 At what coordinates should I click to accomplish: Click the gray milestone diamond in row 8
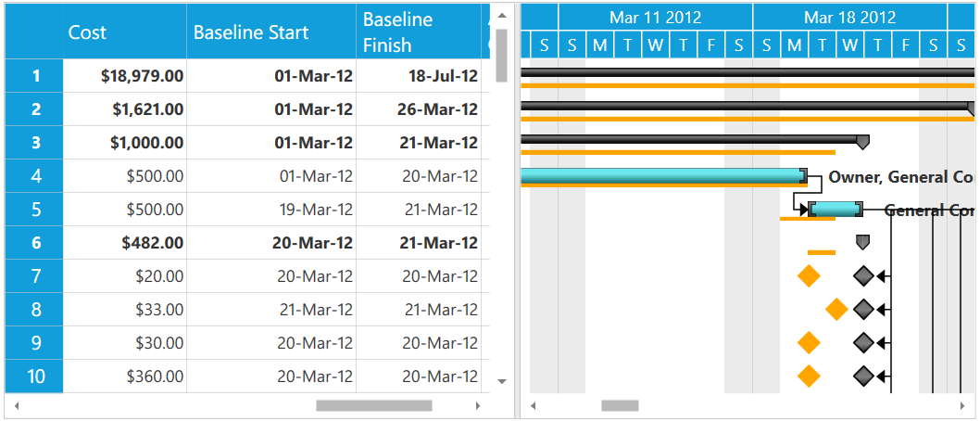[x=863, y=310]
